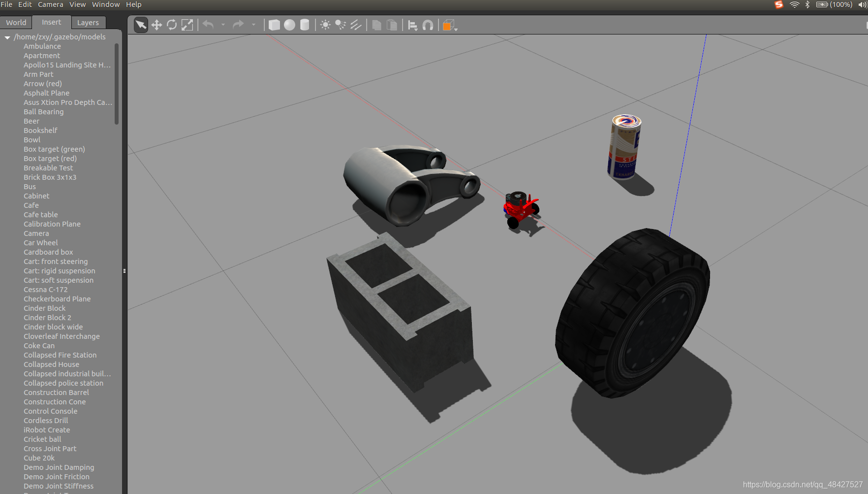
Task: Activate the translate mode tool
Action: click(156, 25)
